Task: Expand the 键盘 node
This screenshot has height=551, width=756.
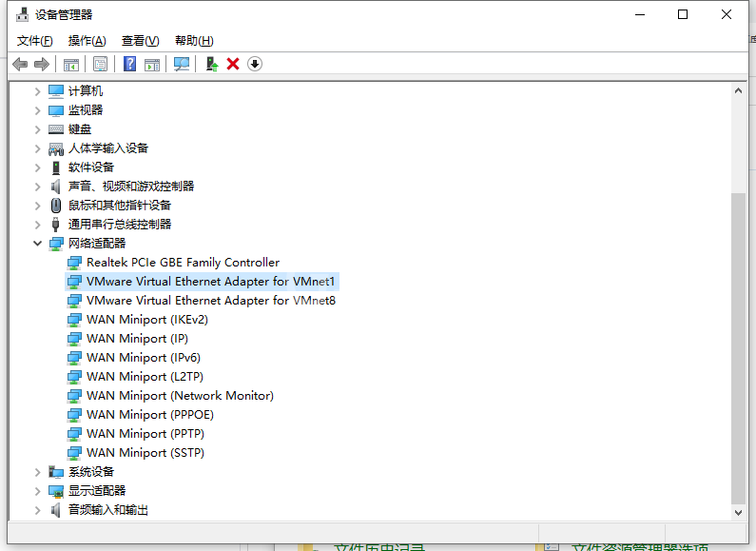Action: [x=38, y=129]
